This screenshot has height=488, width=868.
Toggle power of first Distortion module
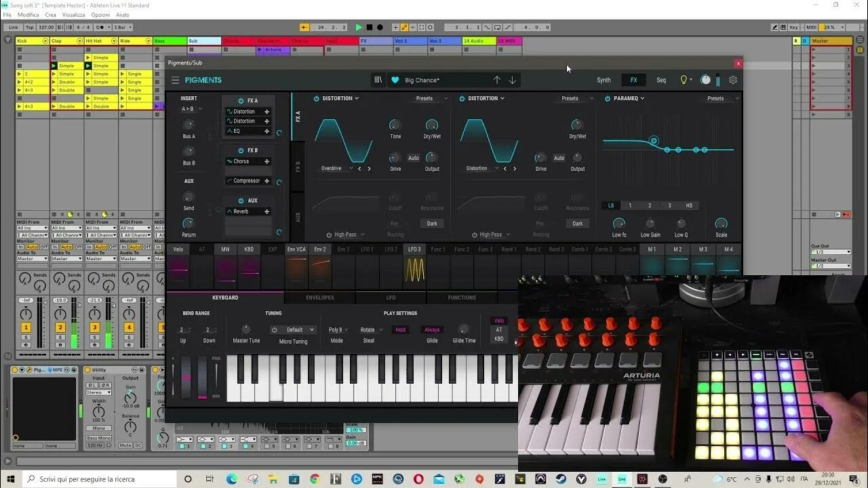pos(317,98)
